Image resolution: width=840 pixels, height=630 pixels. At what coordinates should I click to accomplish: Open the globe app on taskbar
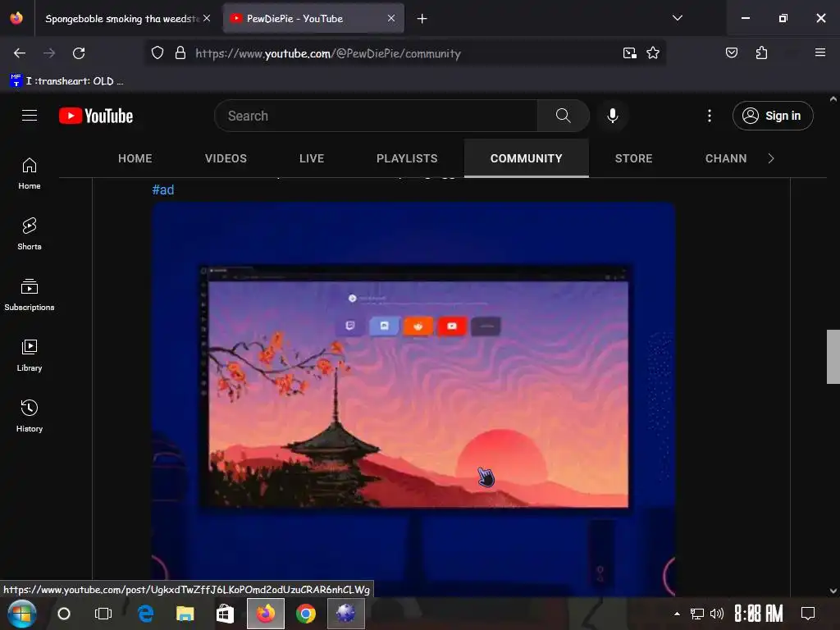tap(346, 614)
